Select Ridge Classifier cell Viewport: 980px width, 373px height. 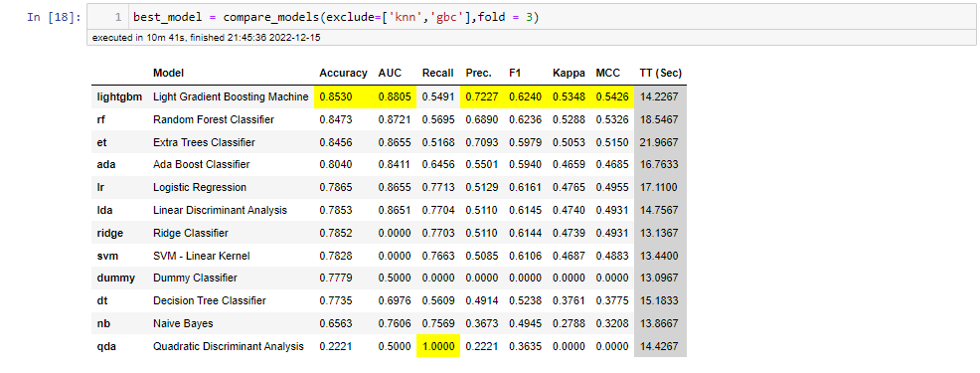point(190,233)
